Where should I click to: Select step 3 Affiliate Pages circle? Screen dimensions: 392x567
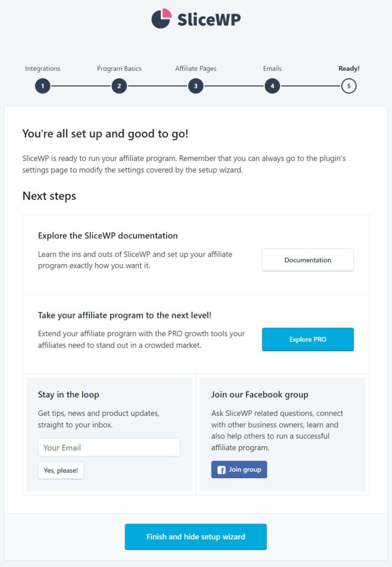coord(195,86)
